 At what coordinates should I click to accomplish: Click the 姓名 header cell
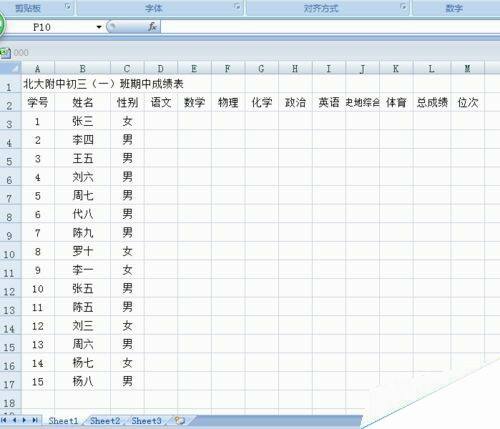click(83, 102)
